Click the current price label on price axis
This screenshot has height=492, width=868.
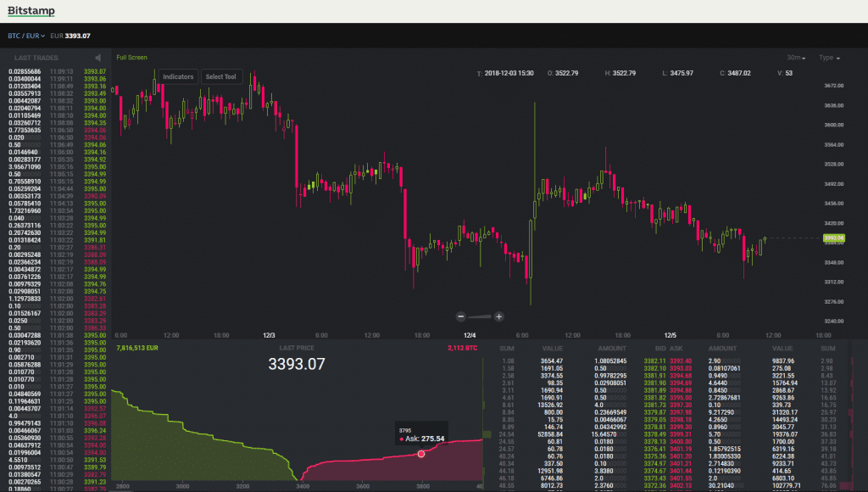[834, 238]
